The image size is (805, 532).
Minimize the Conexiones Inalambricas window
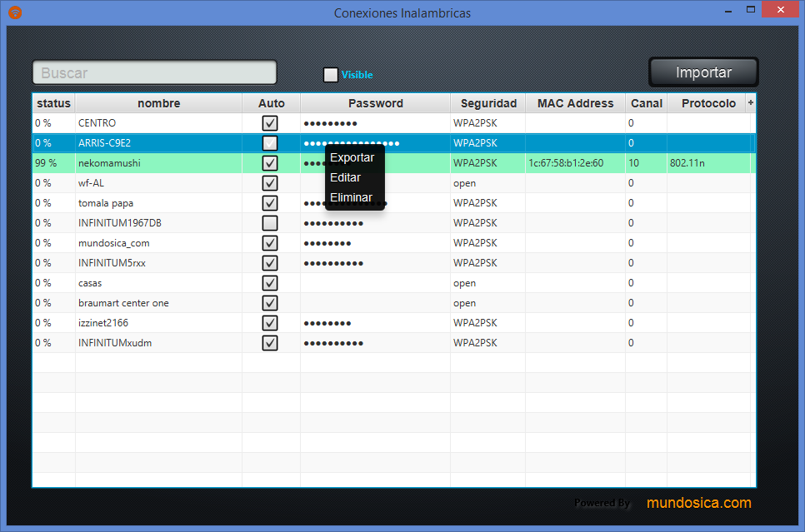[728, 10]
